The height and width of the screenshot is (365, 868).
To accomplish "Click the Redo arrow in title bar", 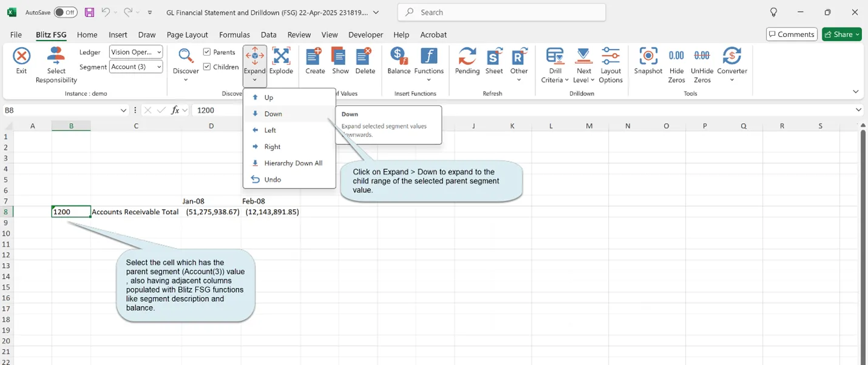I will point(127,12).
